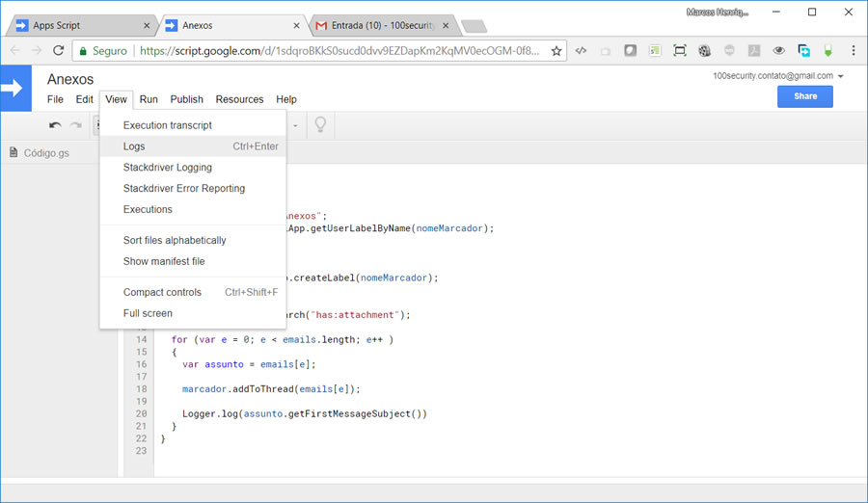This screenshot has height=503, width=868.
Task: Open the function selector dropdown arrow
Action: click(296, 125)
